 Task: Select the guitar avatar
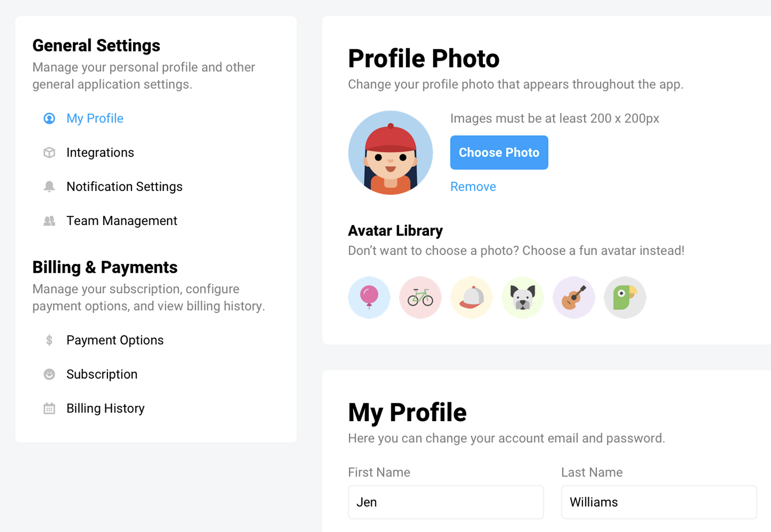pos(573,297)
